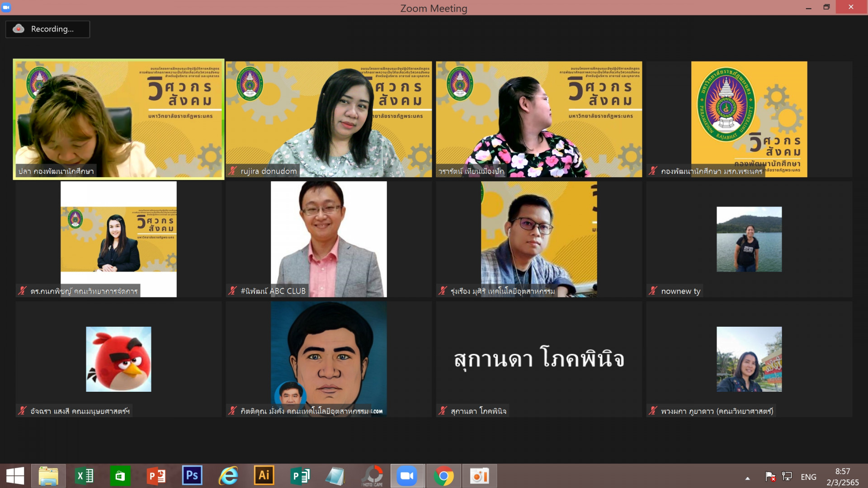Open the notebook taskbar icon
The height and width of the screenshot is (488, 868).
coord(335,476)
